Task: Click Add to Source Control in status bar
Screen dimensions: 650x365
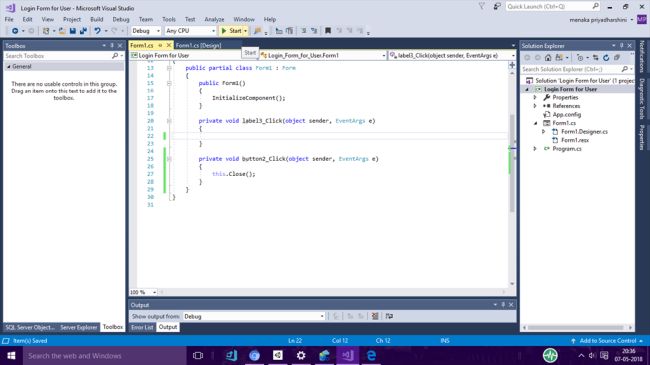Action: [x=607, y=341]
